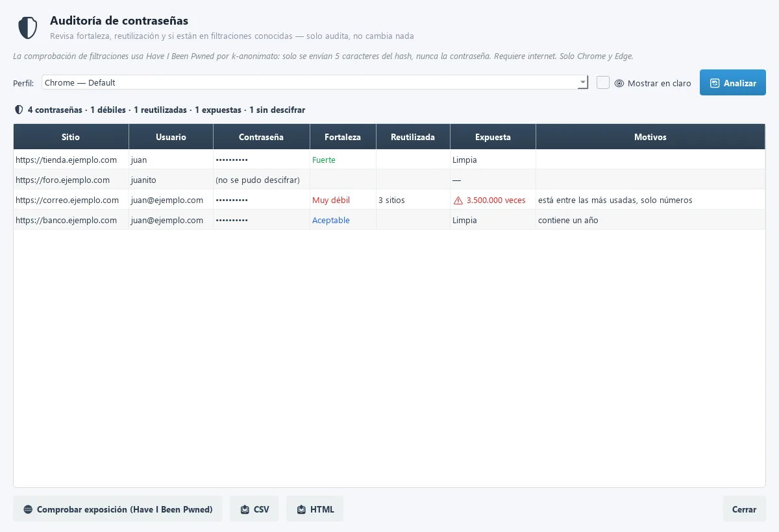The width and height of the screenshot is (779, 532).
Task: Sort by the Expuesta column header
Action: (x=493, y=137)
